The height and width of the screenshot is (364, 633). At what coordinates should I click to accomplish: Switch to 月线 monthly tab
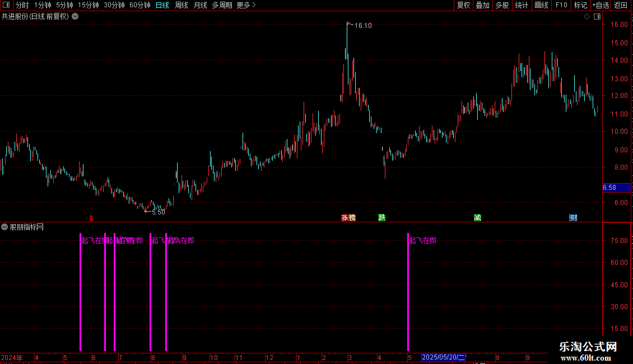(200, 5)
